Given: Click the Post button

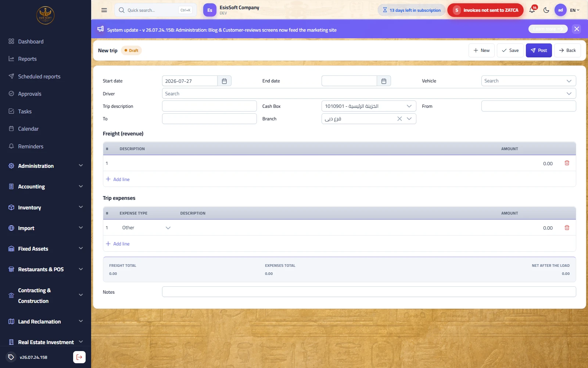Looking at the screenshot, I should click(539, 50).
